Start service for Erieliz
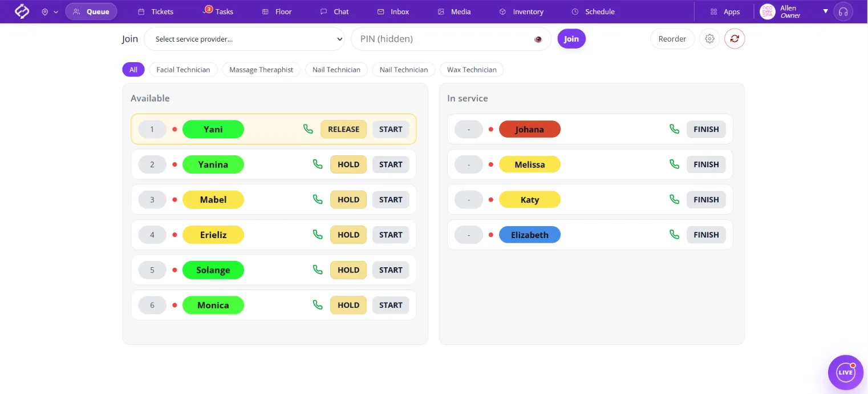This screenshot has width=868, height=394. tap(391, 235)
